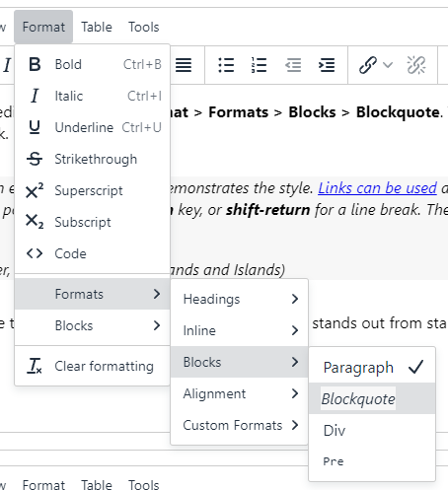Image resolution: width=448 pixels, height=490 pixels.
Task: Open Headings in Formats submenu
Action: (239, 299)
